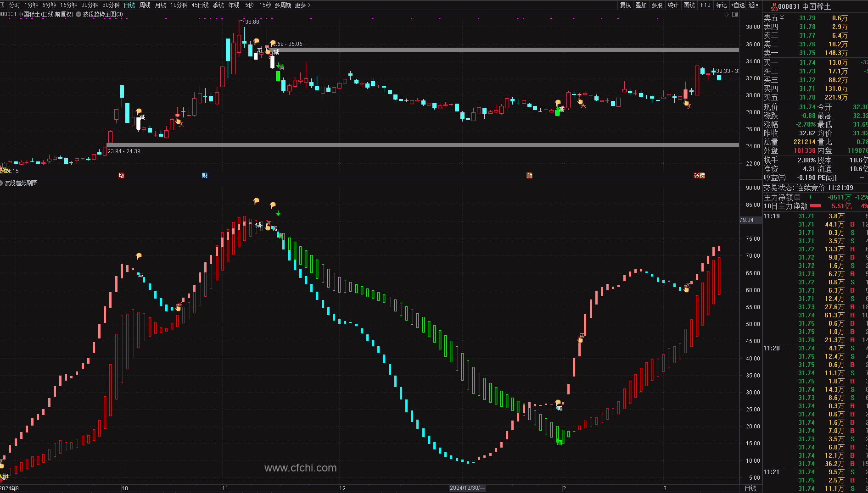Click the 日线 period label at bottom right
868x493 pixels.
tap(750, 488)
